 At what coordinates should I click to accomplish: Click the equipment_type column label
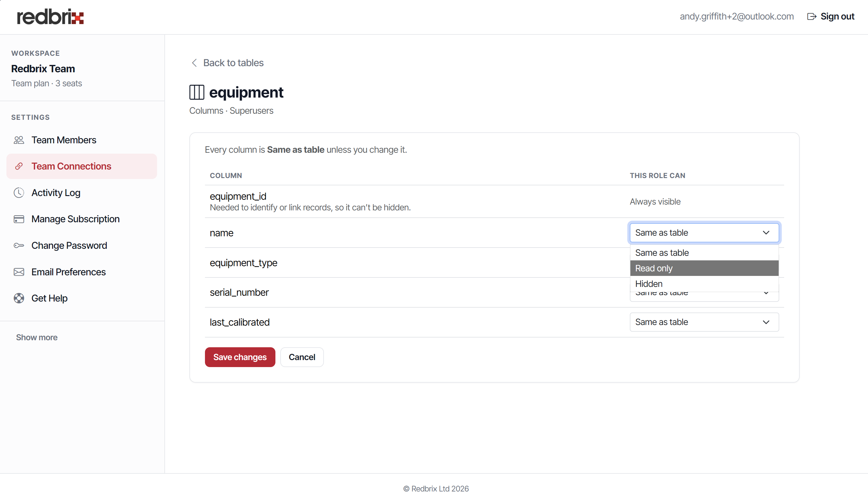tap(244, 263)
